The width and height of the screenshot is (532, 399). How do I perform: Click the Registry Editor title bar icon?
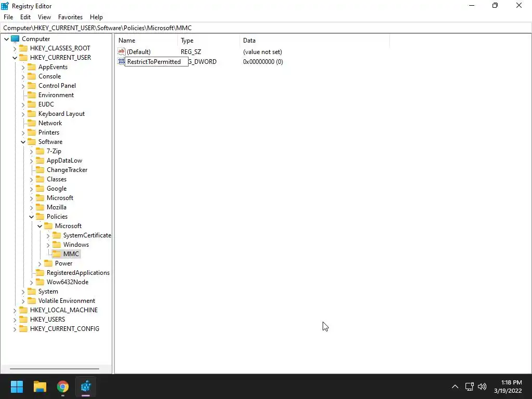5,6
